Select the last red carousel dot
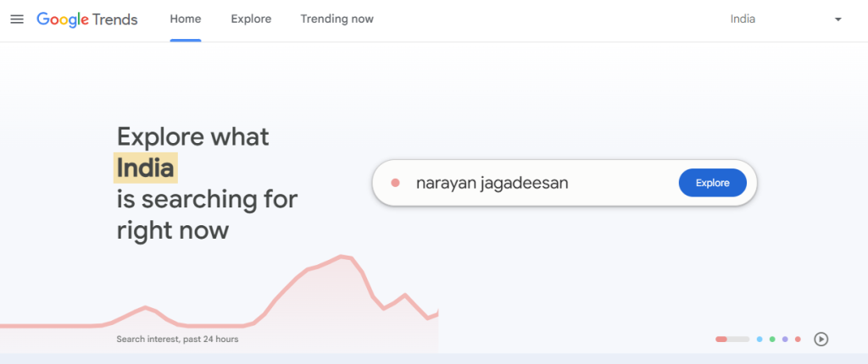The image size is (868, 364). point(798,339)
